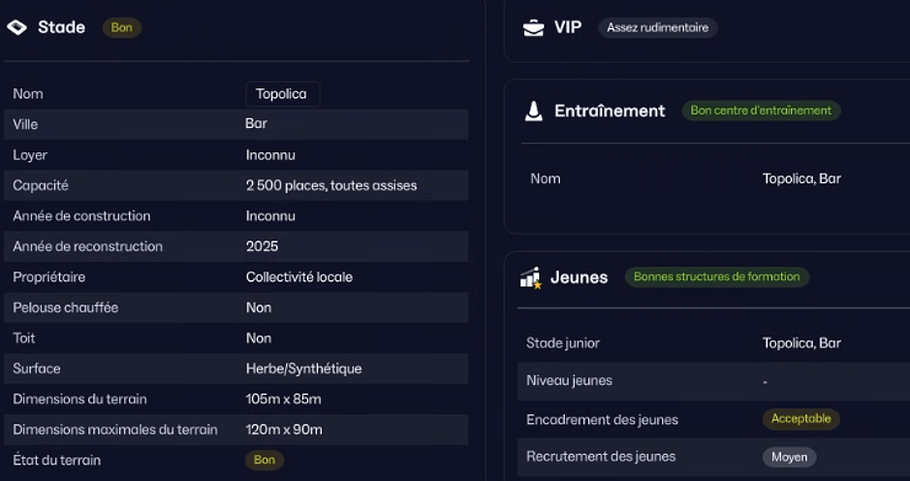Screen dimensions: 910x481
Task: Click the 'Loyer' row label
Action: tap(30, 155)
